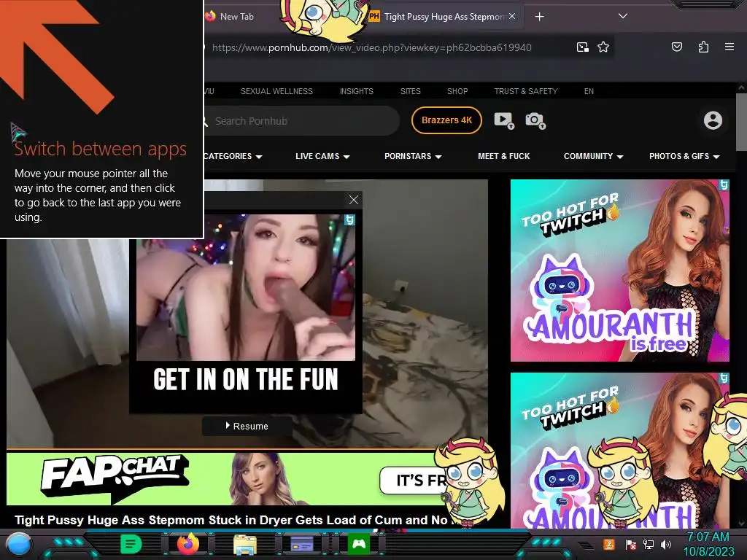Open a new browser tab with plus button
This screenshot has height=560, width=747.
tap(539, 17)
